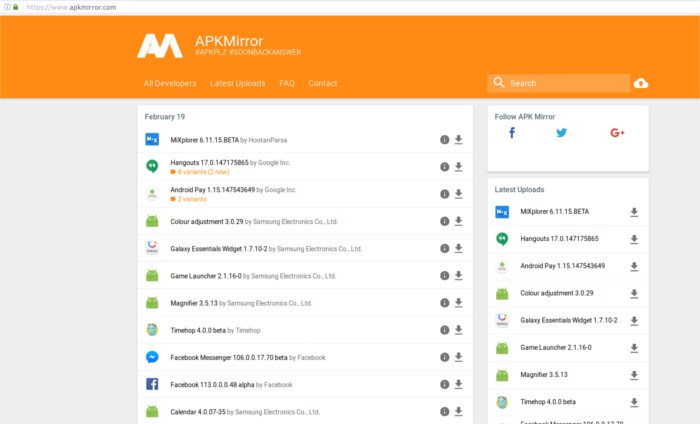The width and height of the screenshot is (700, 424).
Task: Open Facebook Messenger 106.0.0.17.70 beta page
Action: (x=229, y=358)
